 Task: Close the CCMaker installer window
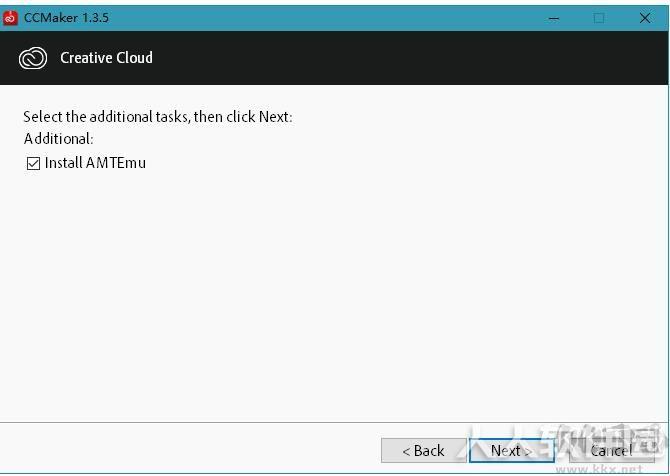click(645, 18)
